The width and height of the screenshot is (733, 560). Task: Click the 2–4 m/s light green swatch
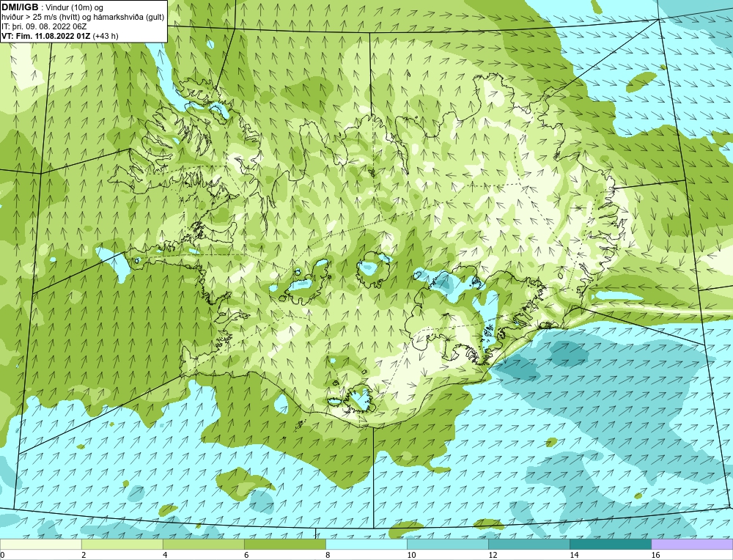[122, 544]
